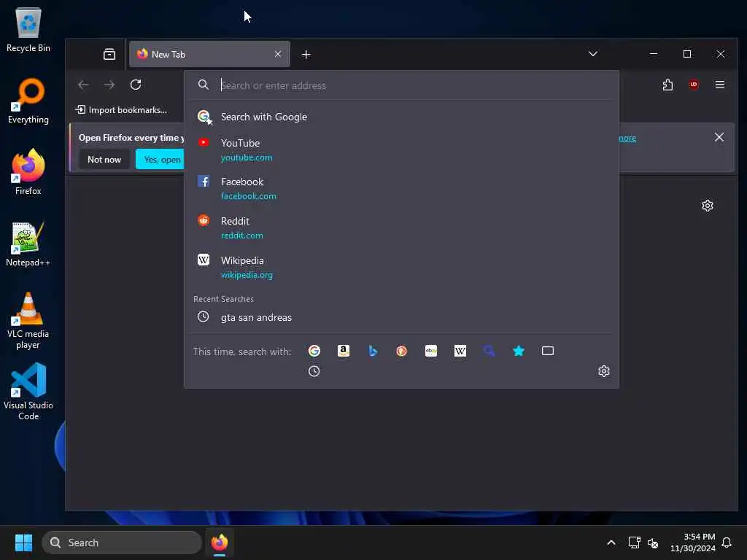Open search settings gear in dropdown
The width and height of the screenshot is (747, 560).
[603, 371]
